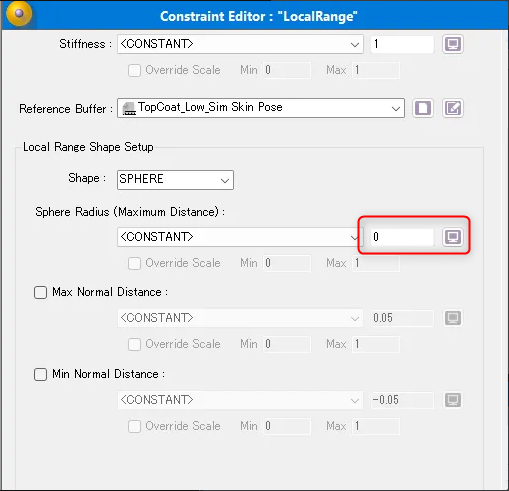509x491 pixels.
Task: Click the Sphere Radius value field showing 0
Action: click(402, 237)
